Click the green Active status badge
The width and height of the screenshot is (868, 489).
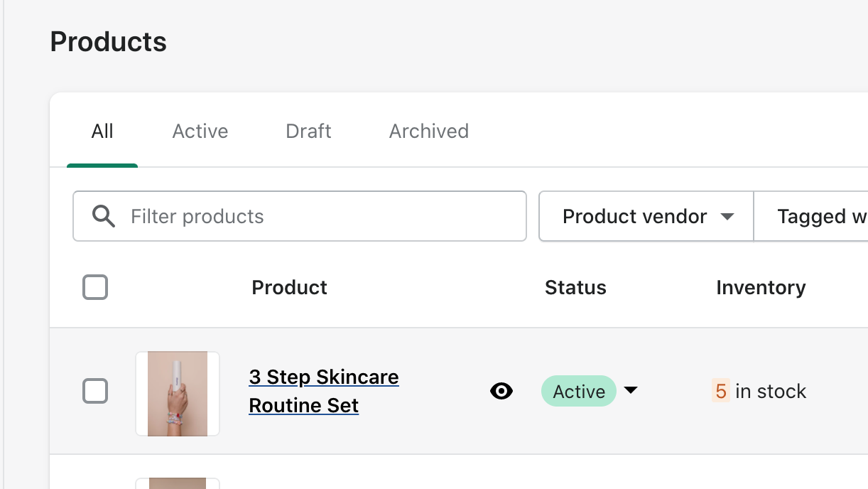579,391
